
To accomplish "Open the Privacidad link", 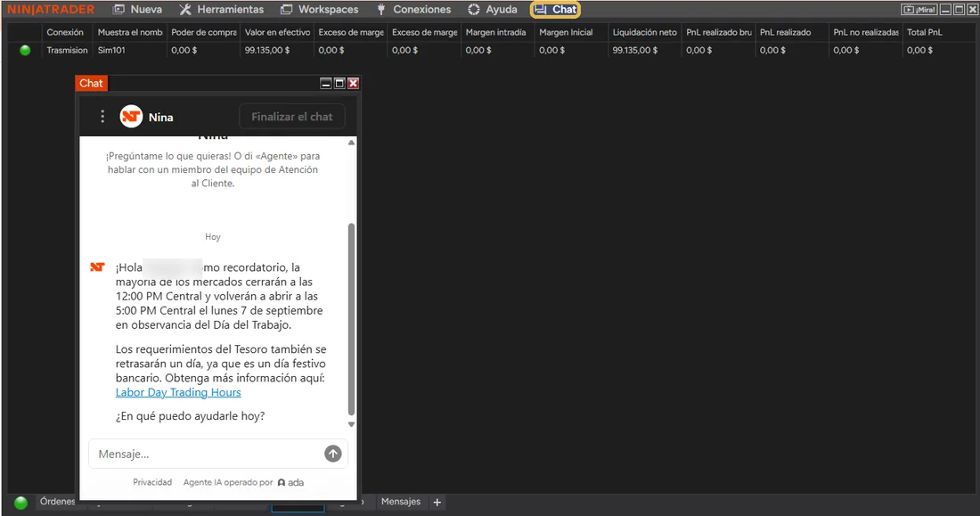I will 152,482.
